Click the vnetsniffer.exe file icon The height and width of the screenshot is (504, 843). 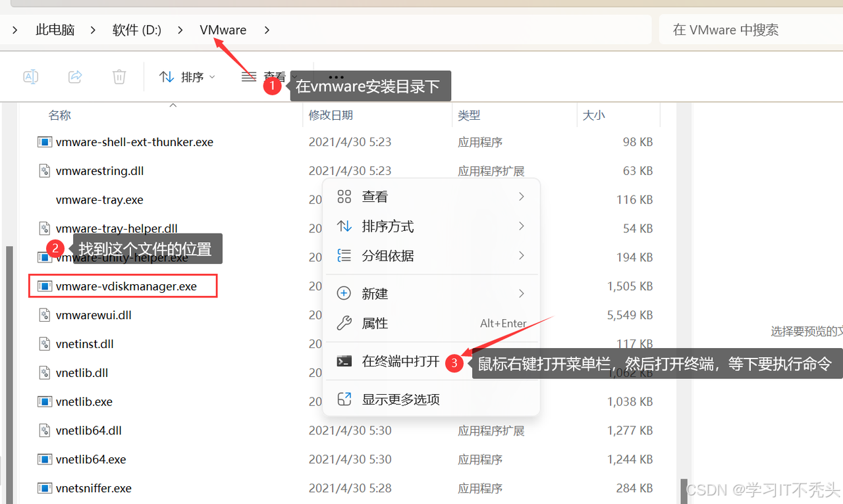[45, 488]
